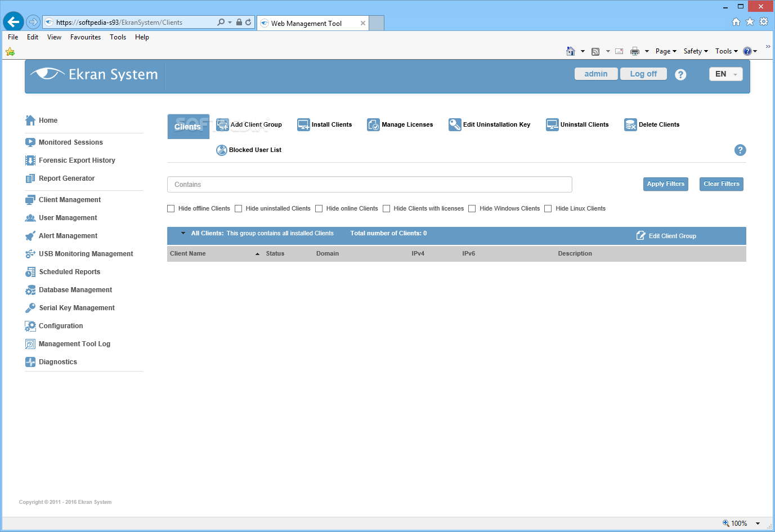The height and width of the screenshot is (532, 775).
Task: Click the Delete Clients icon
Action: coord(630,125)
